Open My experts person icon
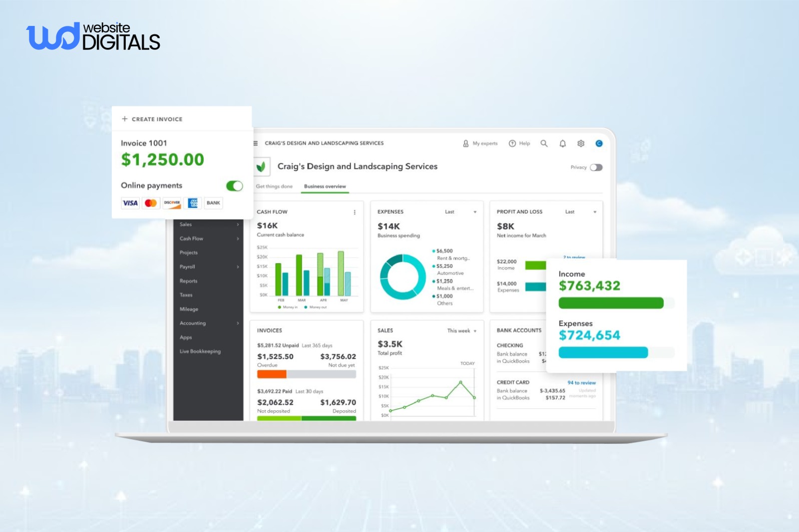Image resolution: width=799 pixels, height=532 pixels. tap(466, 143)
